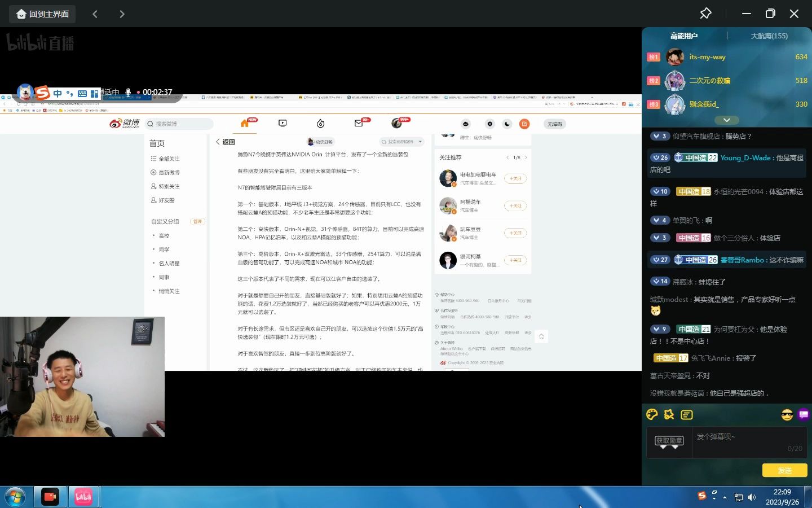Go forward with the right arrow

coord(122,14)
